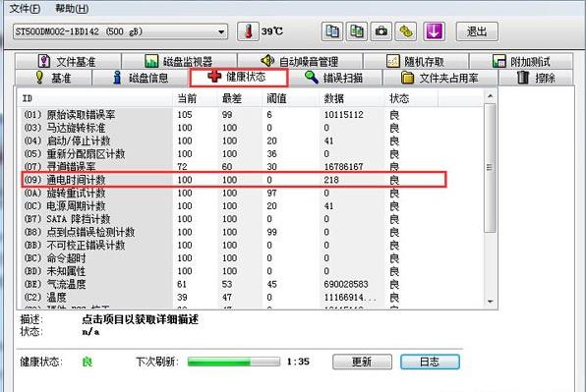Click the thermometer temperature icon
Screen dimensions: 586x392
click(248, 31)
